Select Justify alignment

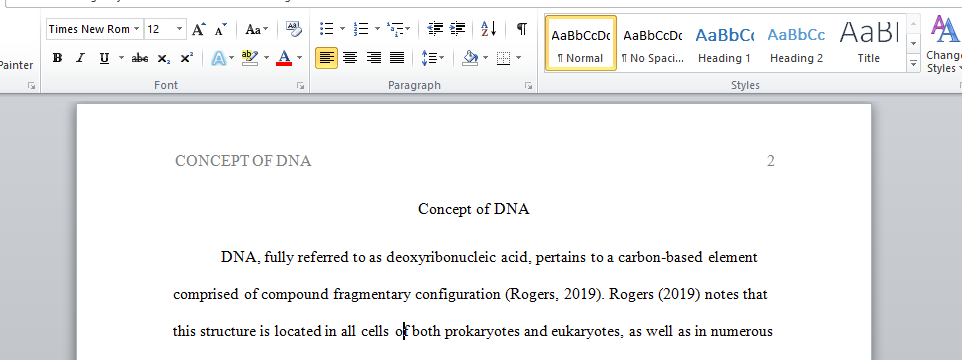[397, 58]
